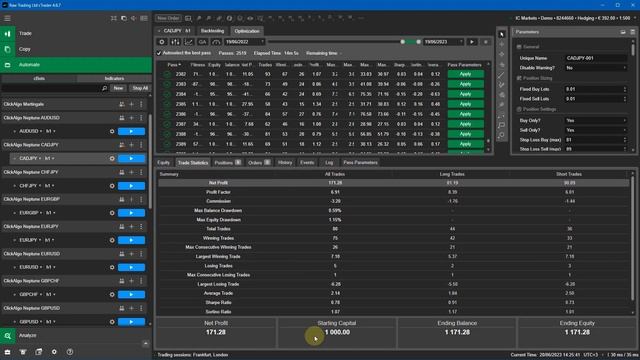Open the Equity tab
Viewport: 640px width, 360px height.
(163, 162)
